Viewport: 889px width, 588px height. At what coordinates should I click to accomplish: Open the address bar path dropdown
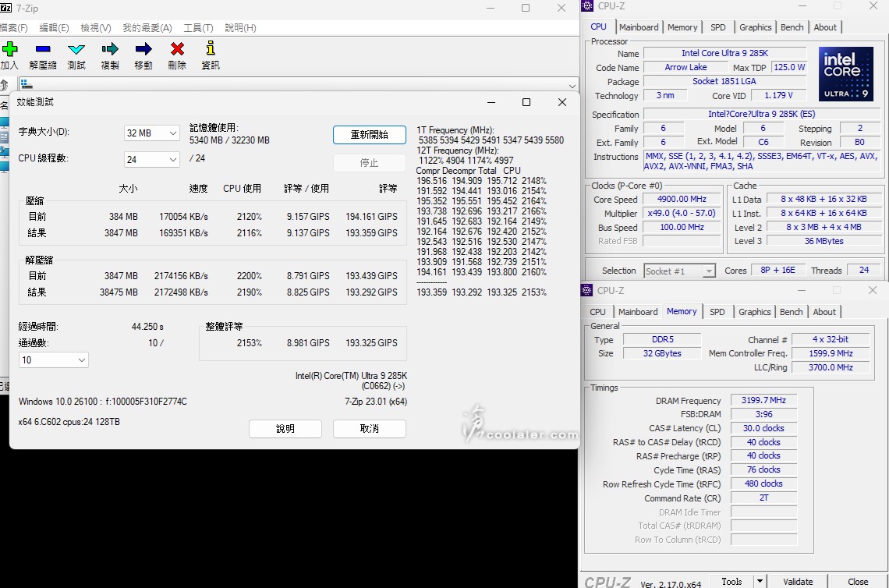click(x=572, y=86)
